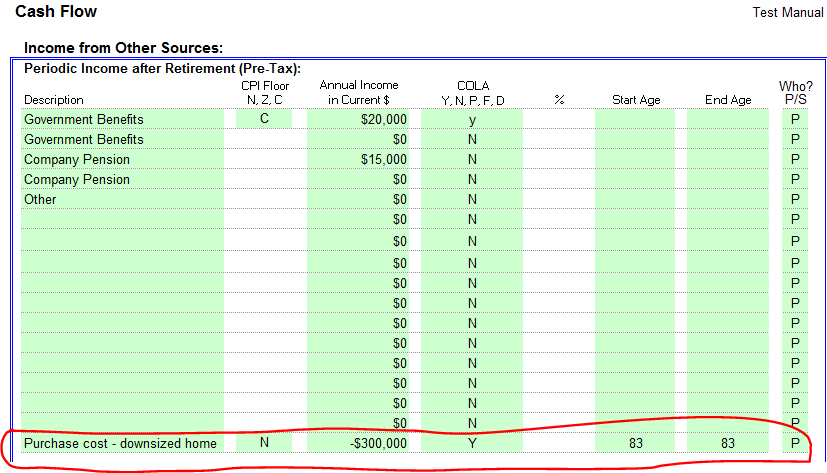
Task: Click the first Company Pension description cell
Action: pos(120,160)
